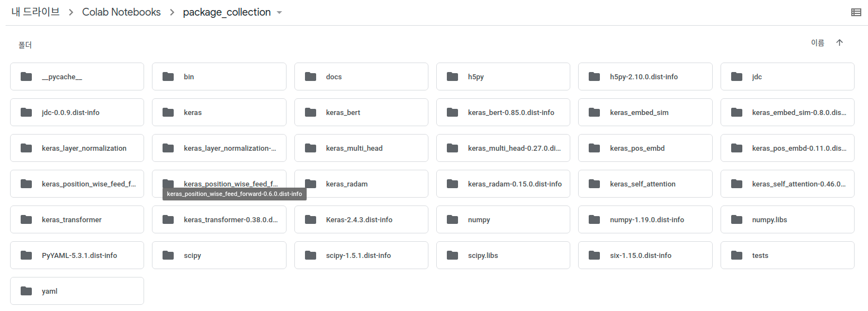Select keras_pos_embd-0.11.0 dist-info folder icon
This screenshot has width=868, height=311.
737,148
